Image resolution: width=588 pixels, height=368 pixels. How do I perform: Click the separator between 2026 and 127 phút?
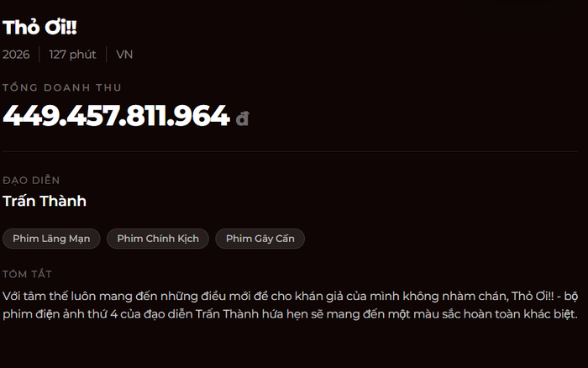[39, 55]
